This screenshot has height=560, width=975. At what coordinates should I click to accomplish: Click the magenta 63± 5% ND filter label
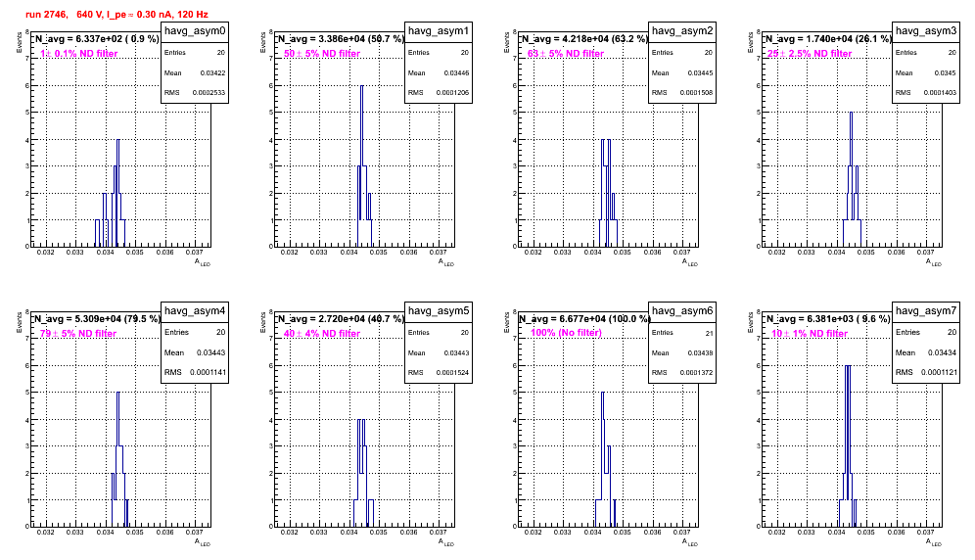point(566,54)
